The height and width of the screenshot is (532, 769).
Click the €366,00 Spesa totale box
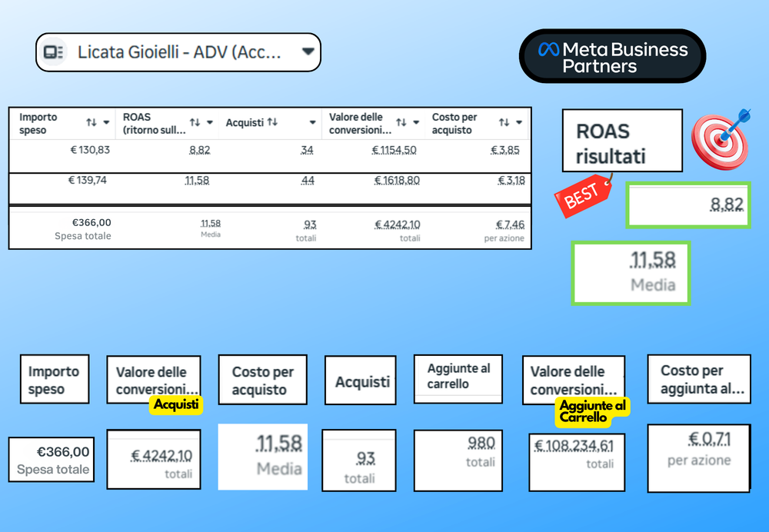52,460
